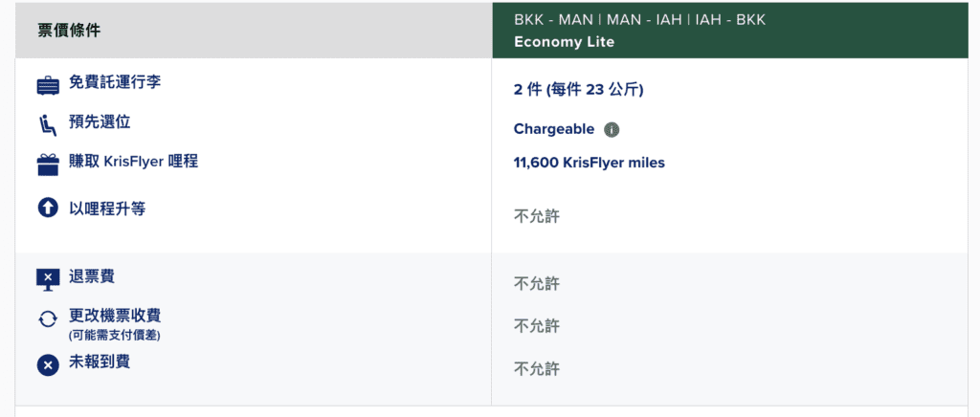Click the 2 件 (每件 23 公斤) baggage allowance

(x=579, y=91)
